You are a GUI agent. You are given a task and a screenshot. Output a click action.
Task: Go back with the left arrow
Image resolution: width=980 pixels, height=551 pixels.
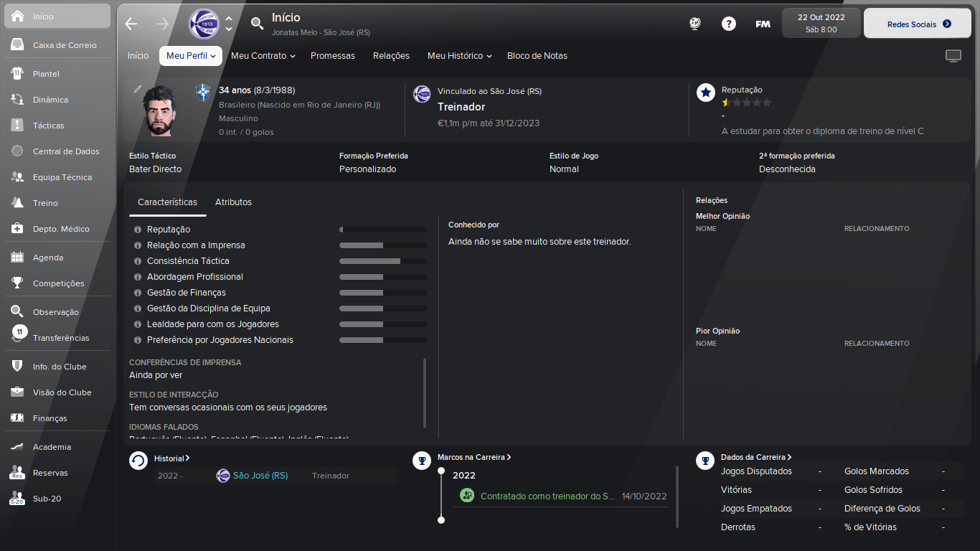[x=131, y=24]
